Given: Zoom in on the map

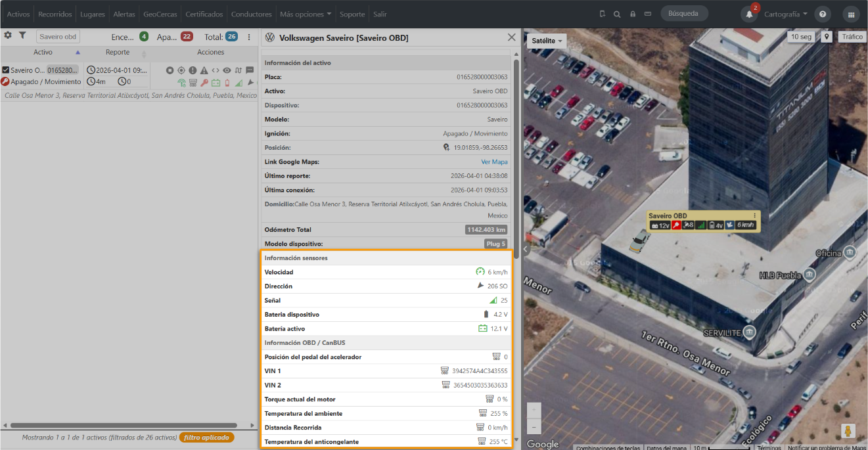Looking at the screenshot, I should tap(534, 411).
